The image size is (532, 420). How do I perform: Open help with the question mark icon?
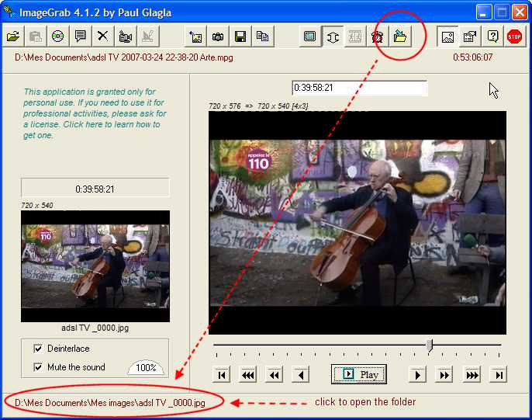tap(492, 36)
